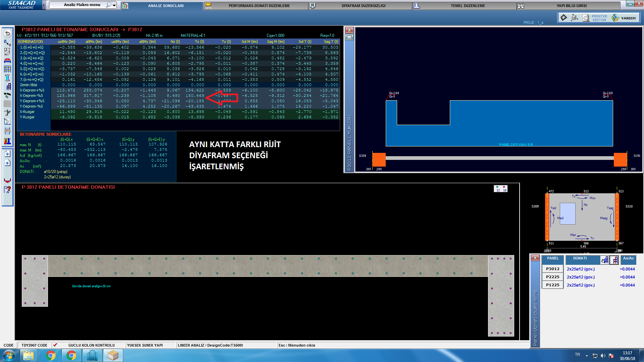This screenshot has height=362, width=644.
Task: Open print preview with the magnifier page icon
Action: 586,18
